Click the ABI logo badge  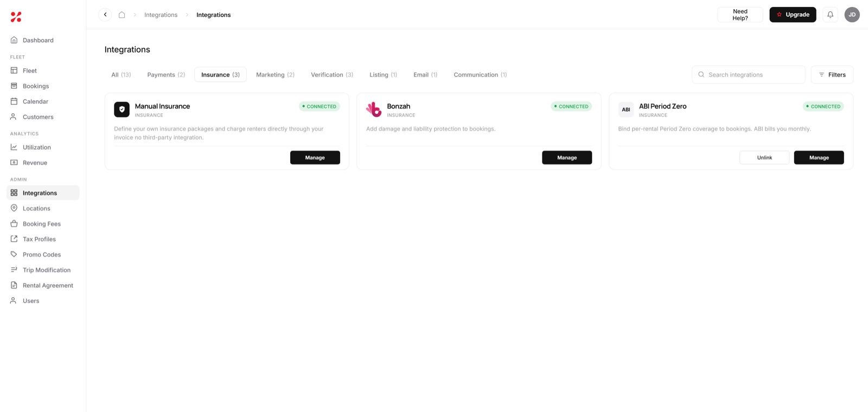coord(626,110)
